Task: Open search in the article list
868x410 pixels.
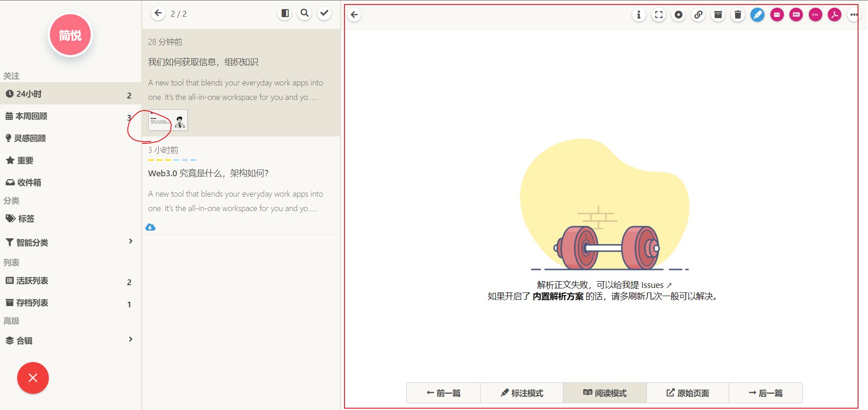Action: click(x=304, y=13)
